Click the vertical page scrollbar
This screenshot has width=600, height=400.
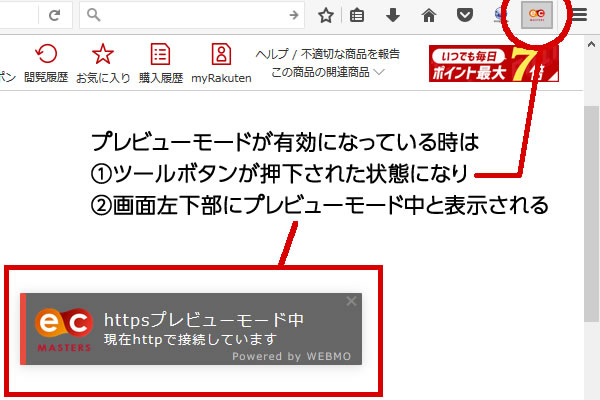coord(591,200)
